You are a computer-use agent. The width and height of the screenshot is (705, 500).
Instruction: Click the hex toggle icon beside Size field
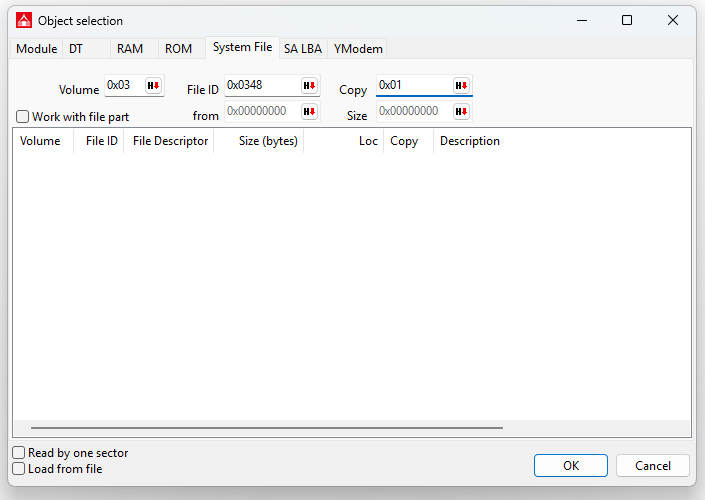tap(461, 112)
